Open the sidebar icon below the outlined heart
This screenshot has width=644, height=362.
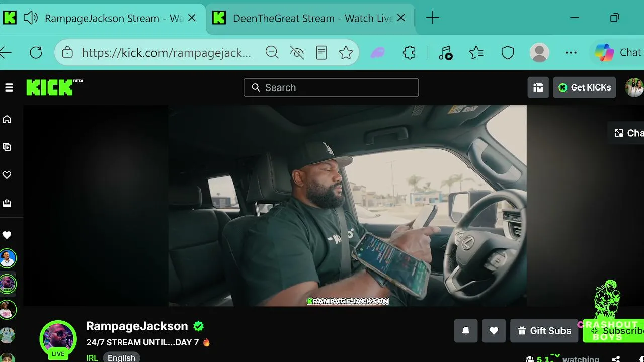tap(7, 203)
